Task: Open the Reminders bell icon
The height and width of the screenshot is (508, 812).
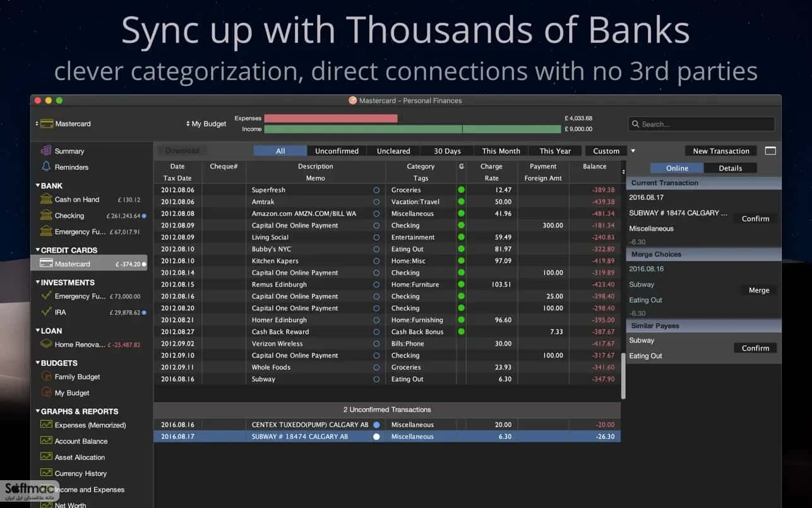Action: click(x=46, y=167)
